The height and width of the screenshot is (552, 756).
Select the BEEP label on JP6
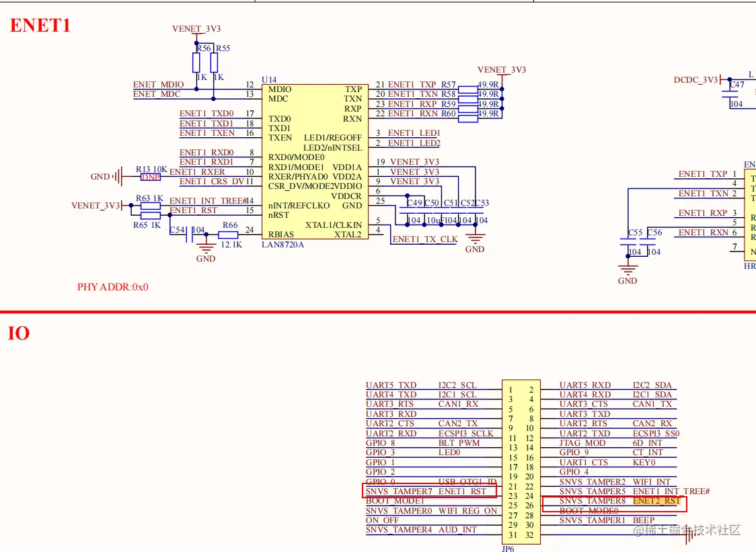tap(644, 520)
